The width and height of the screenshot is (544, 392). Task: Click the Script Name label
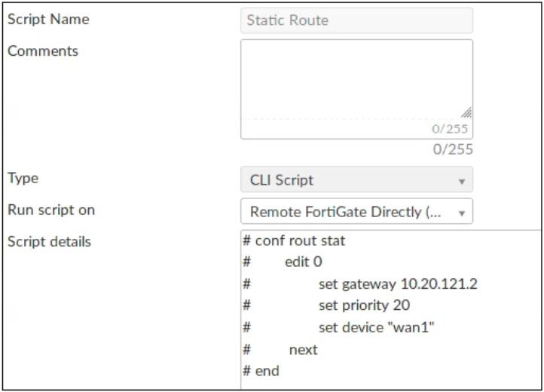click(48, 20)
